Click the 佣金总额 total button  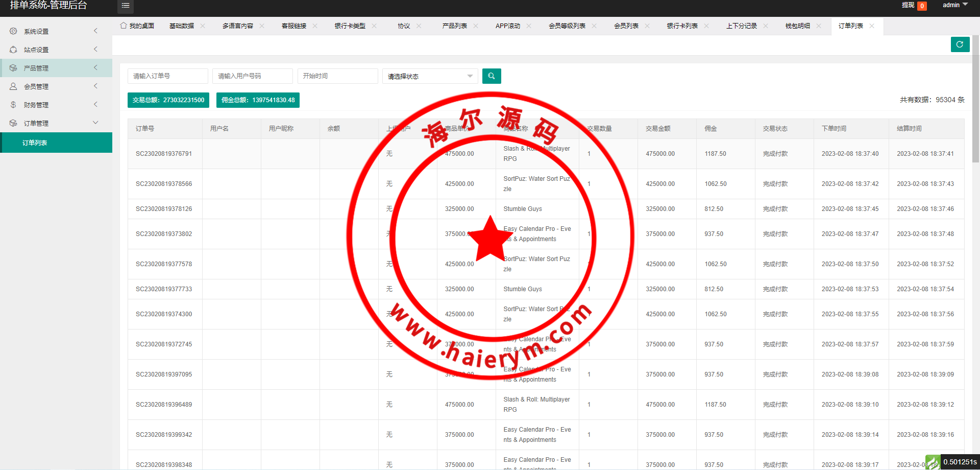coord(258,100)
